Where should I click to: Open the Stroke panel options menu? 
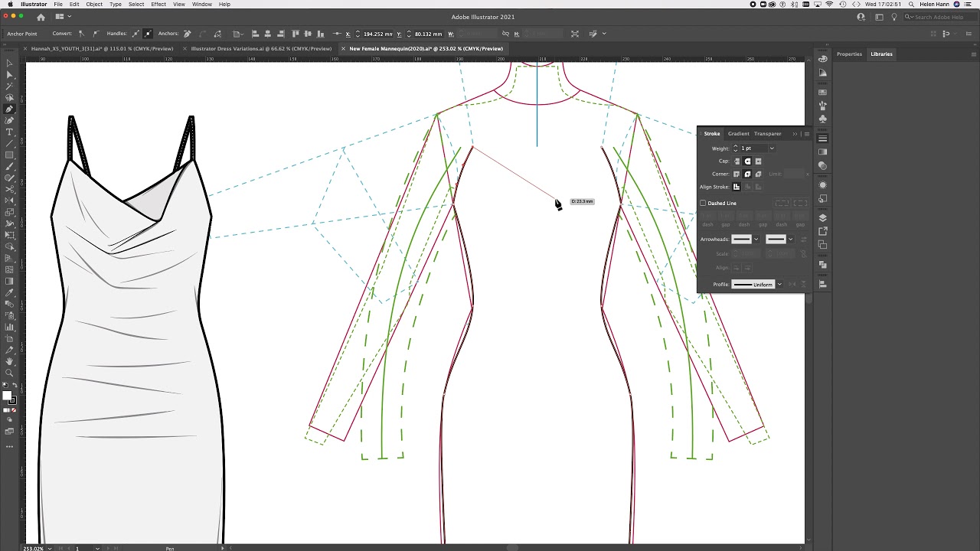(807, 134)
